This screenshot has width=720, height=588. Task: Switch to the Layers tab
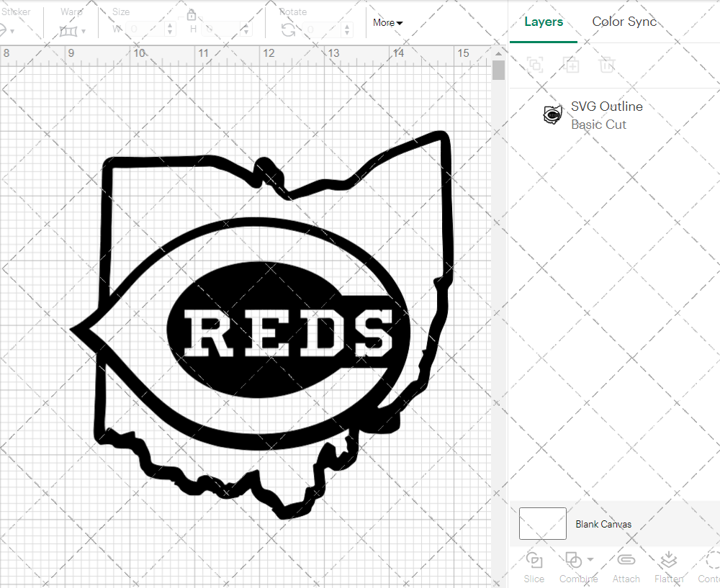(544, 22)
